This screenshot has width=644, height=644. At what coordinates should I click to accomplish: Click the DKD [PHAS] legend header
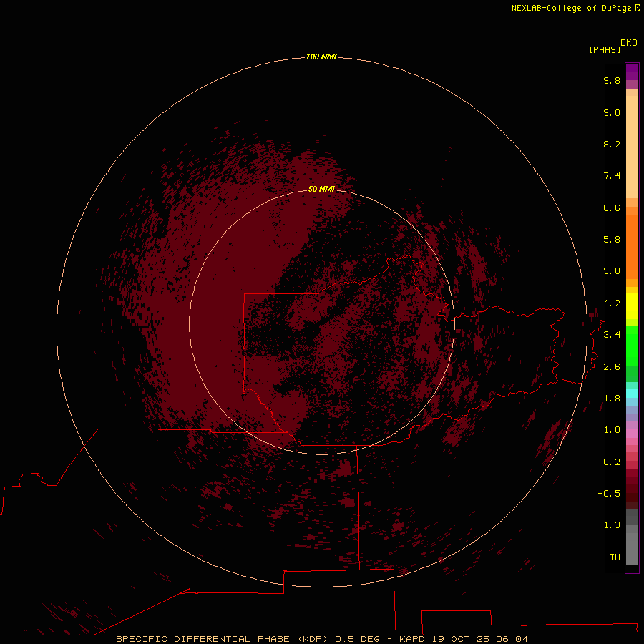point(613,46)
